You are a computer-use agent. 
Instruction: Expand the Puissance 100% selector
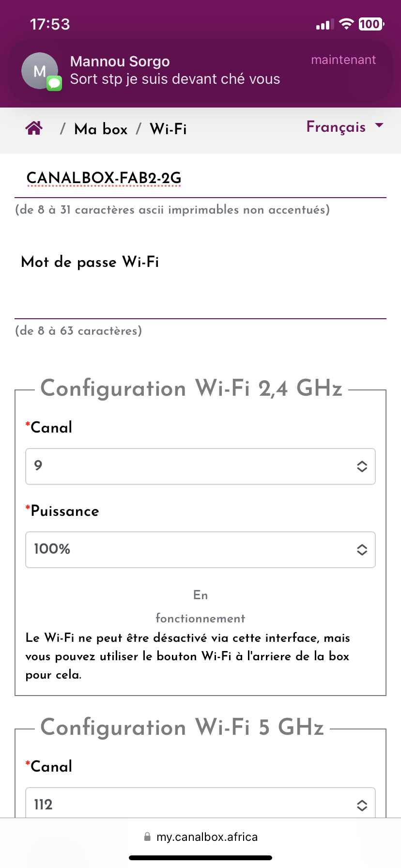(x=200, y=549)
